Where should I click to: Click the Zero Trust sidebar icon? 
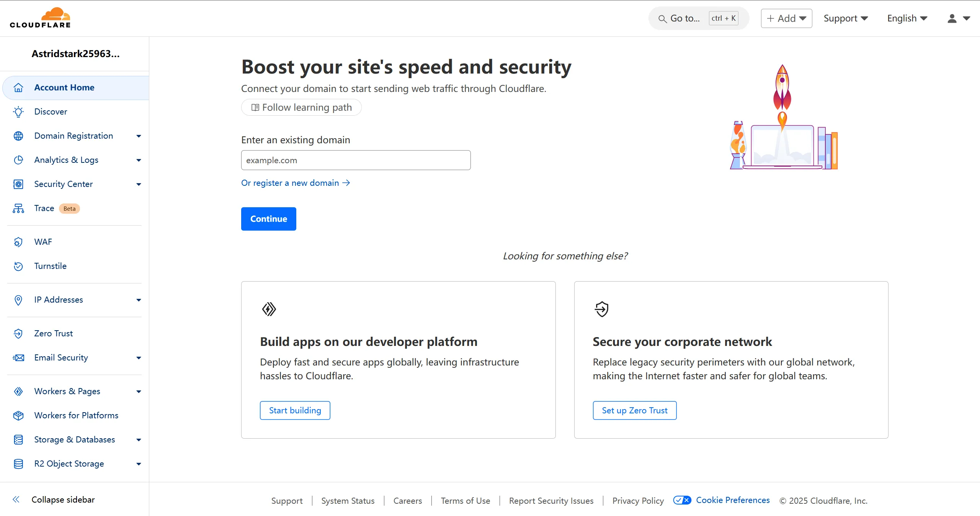(18, 334)
